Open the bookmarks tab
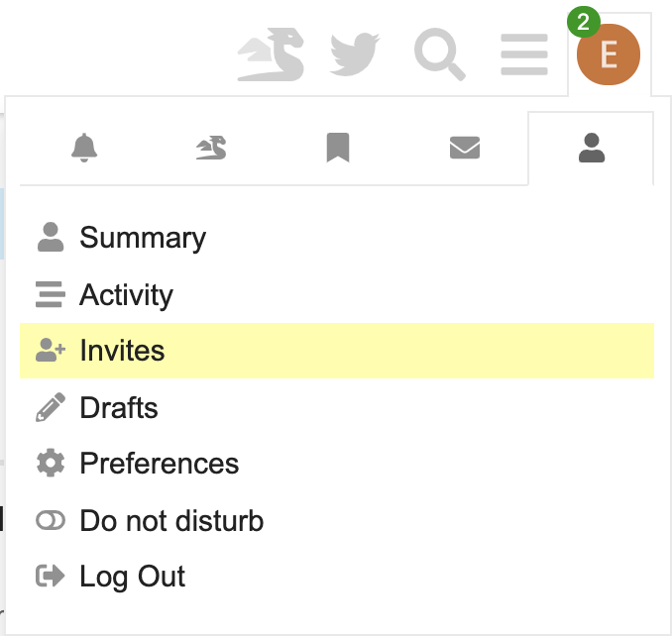The height and width of the screenshot is (636, 672). pos(338,149)
